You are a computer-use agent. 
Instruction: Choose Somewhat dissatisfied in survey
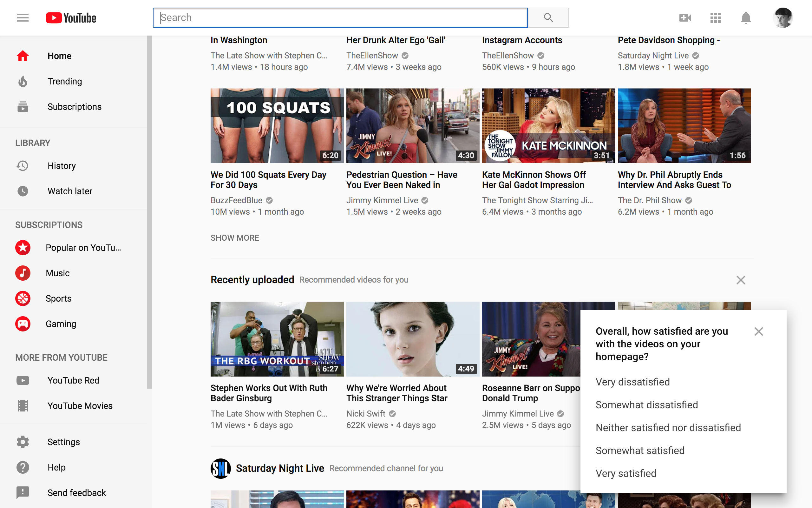coord(646,405)
